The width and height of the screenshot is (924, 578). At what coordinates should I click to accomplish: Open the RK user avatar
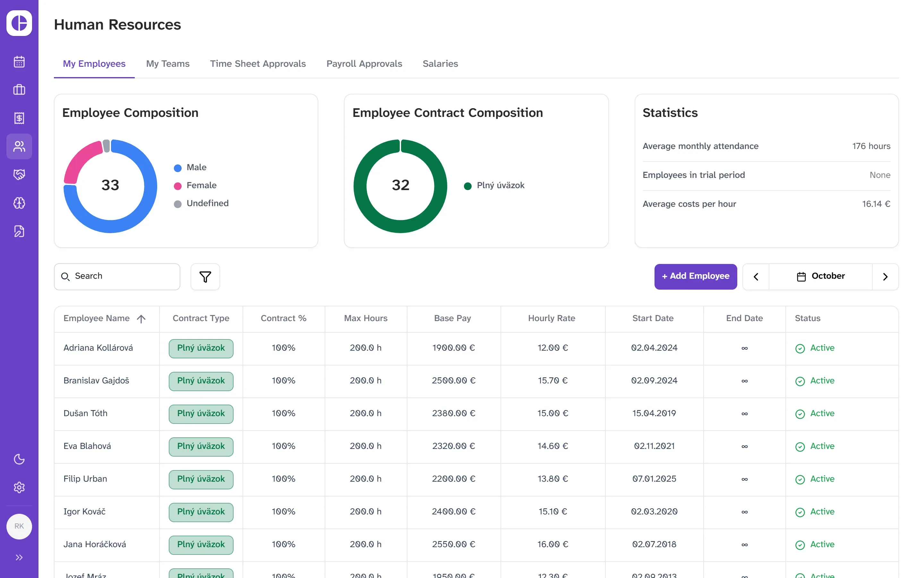tap(19, 526)
